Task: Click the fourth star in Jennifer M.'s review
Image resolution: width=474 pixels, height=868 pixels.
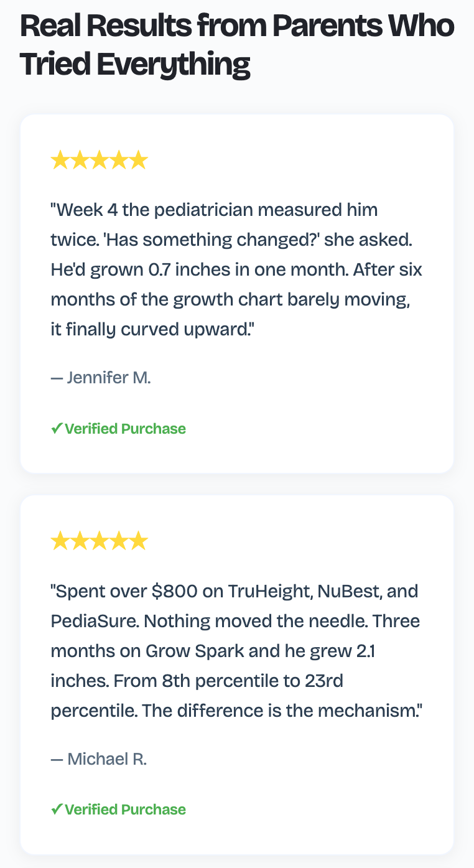Action: (x=119, y=161)
